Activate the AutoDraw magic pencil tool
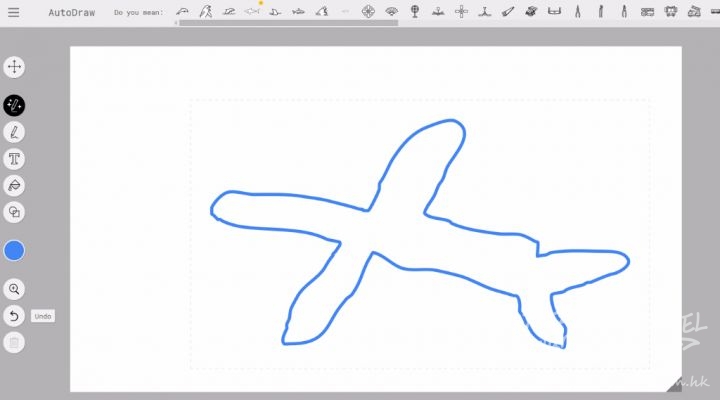Image resolution: width=720 pixels, height=400 pixels. 14,105
